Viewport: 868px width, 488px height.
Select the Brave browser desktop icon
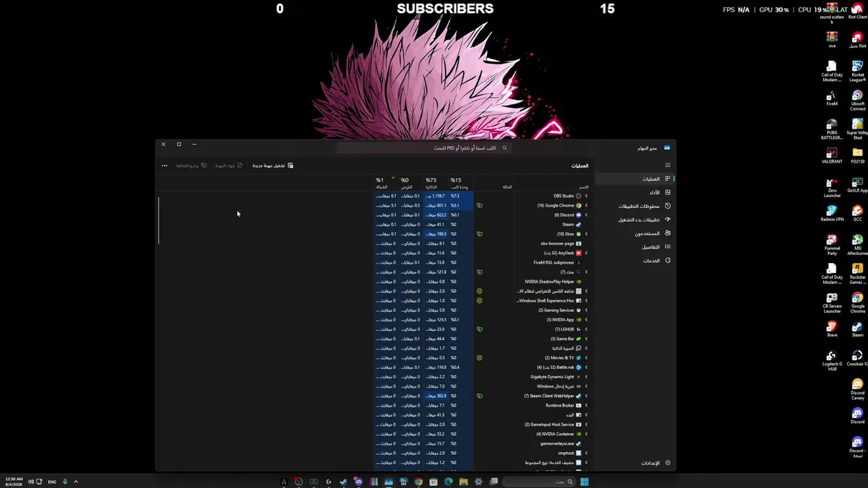[832, 329]
